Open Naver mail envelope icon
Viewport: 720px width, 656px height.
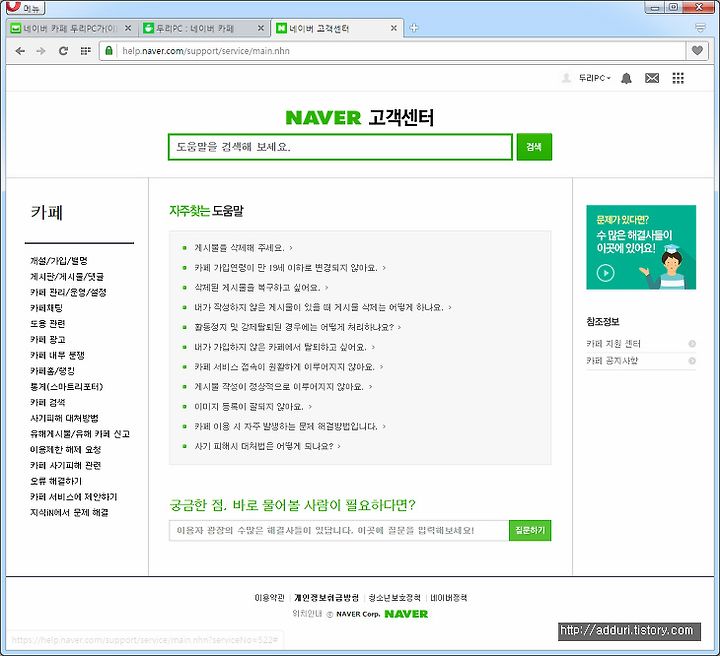pyautogui.click(x=652, y=78)
